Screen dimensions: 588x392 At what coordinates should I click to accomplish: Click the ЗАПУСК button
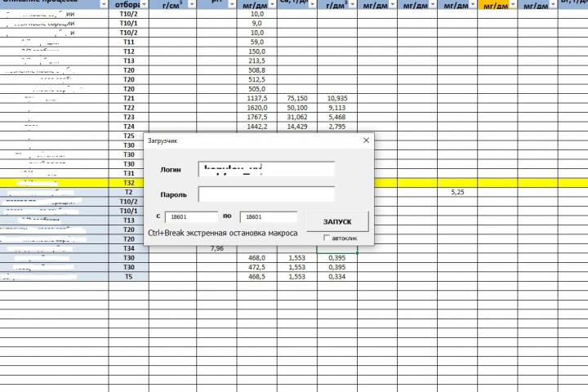click(337, 221)
